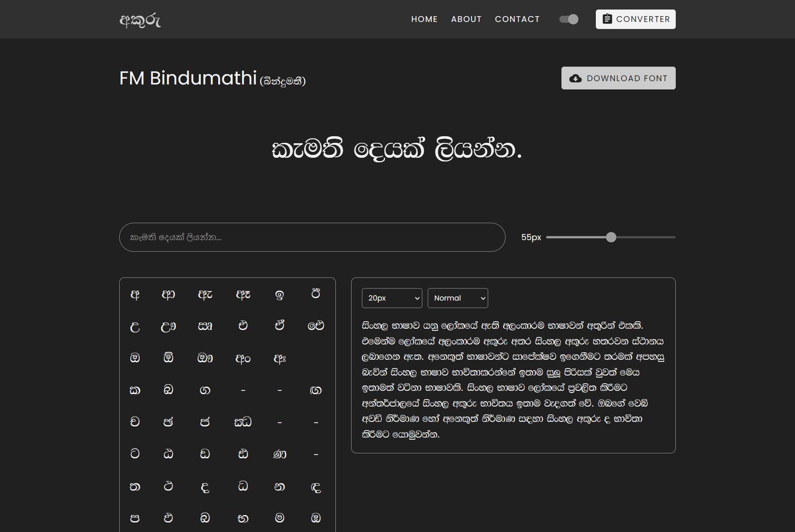The width and height of the screenshot is (795, 532).
Task: Open the Normal font weight dropdown
Action: click(458, 298)
